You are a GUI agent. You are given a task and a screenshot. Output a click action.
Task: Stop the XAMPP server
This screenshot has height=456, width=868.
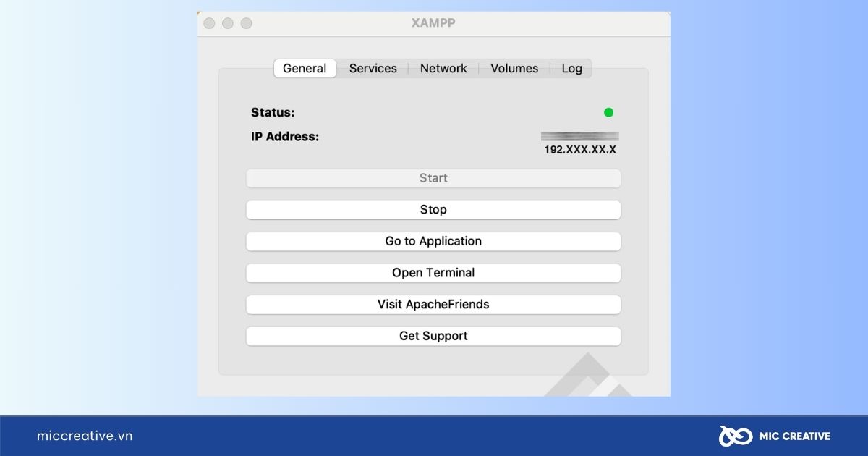[x=433, y=210]
